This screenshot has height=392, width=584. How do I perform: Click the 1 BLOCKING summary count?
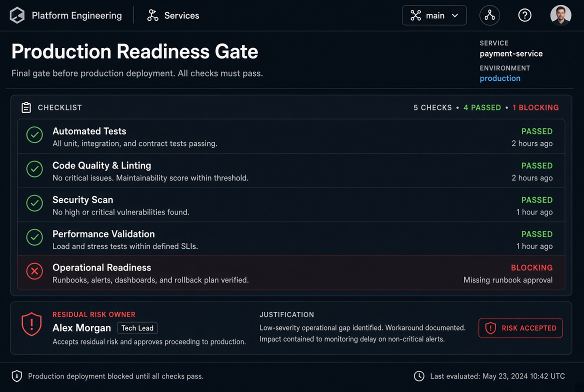(x=535, y=107)
